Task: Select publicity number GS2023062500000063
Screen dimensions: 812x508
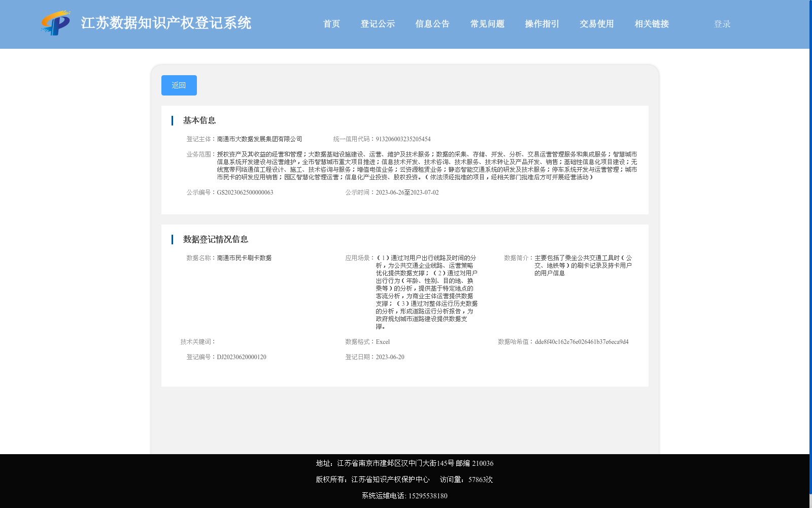Action: point(245,193)
